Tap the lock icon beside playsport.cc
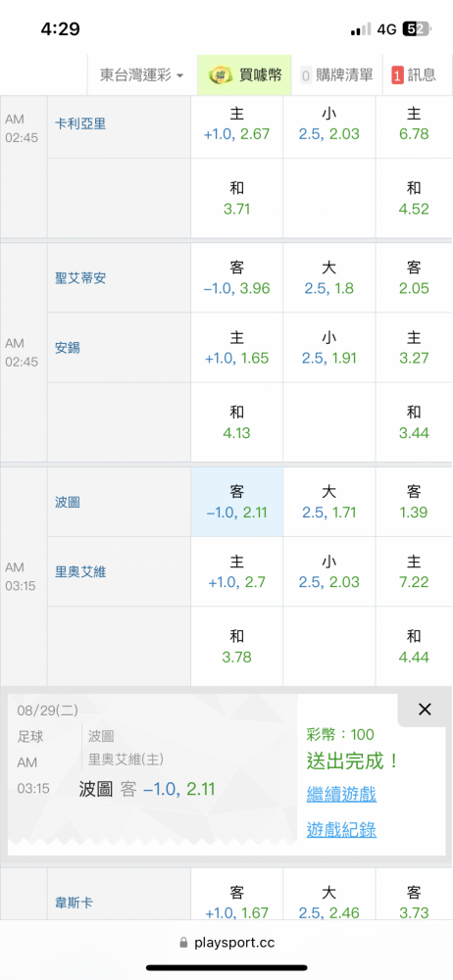 coord(183,943)
